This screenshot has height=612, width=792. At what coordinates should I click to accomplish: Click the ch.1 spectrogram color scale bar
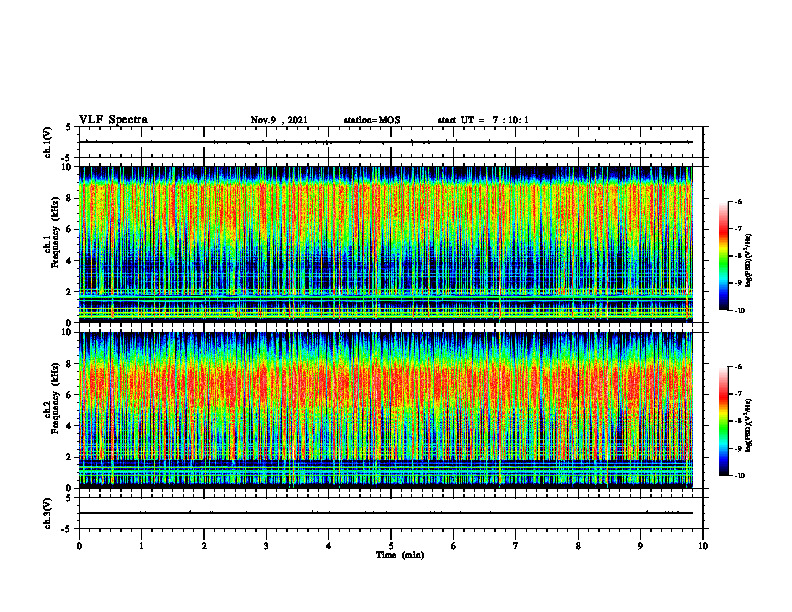coord(724,256)
